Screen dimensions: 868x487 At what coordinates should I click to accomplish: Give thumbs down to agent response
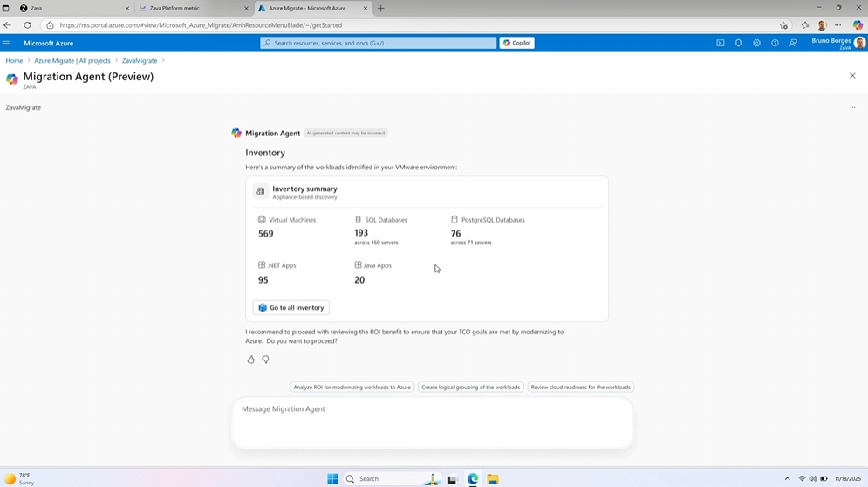tap(266, 360)
